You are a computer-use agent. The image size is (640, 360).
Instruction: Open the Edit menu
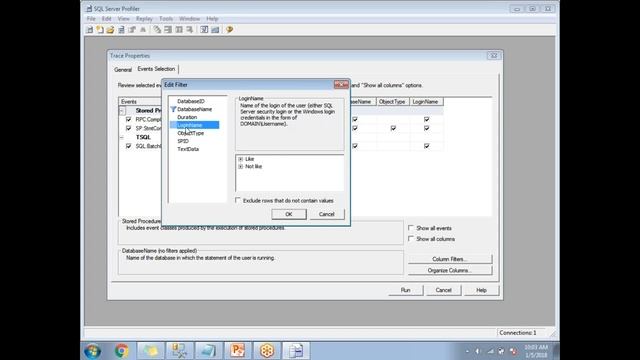[x=107, y=19]
